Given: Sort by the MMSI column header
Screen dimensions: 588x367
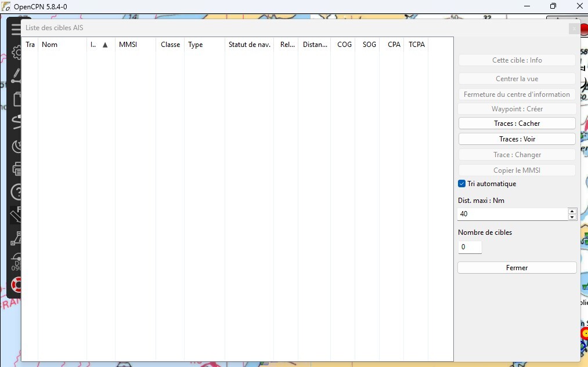Looking at the screenshot, I should coord(135,45).
